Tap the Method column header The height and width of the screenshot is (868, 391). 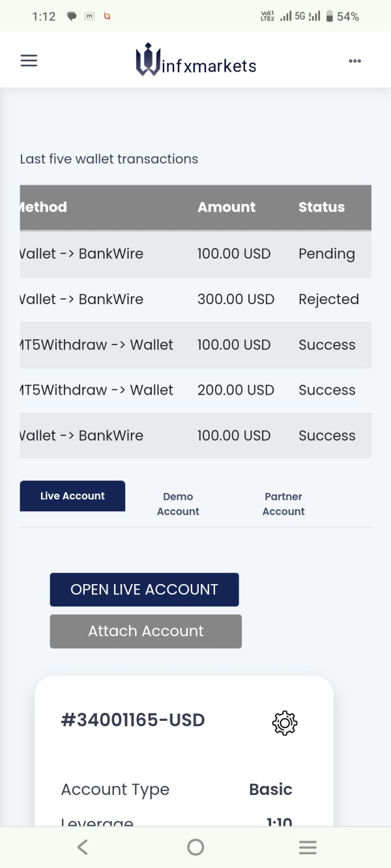click(x=43, y=207)
